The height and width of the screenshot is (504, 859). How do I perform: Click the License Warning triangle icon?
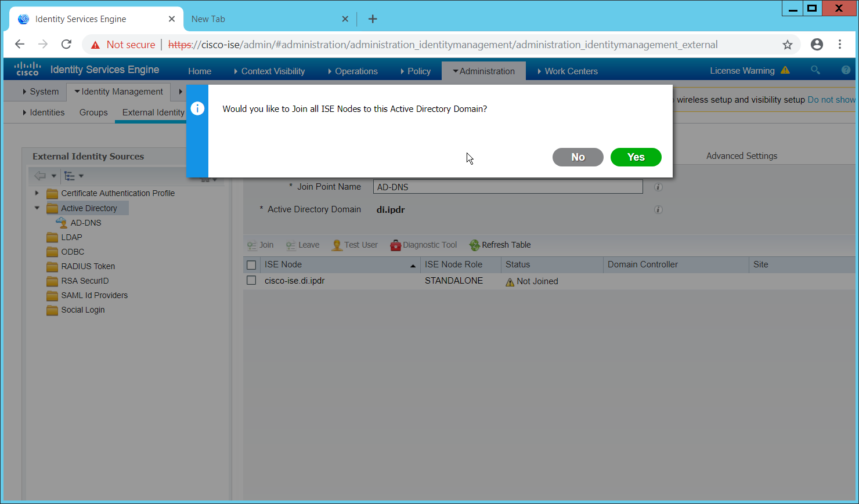785,70
